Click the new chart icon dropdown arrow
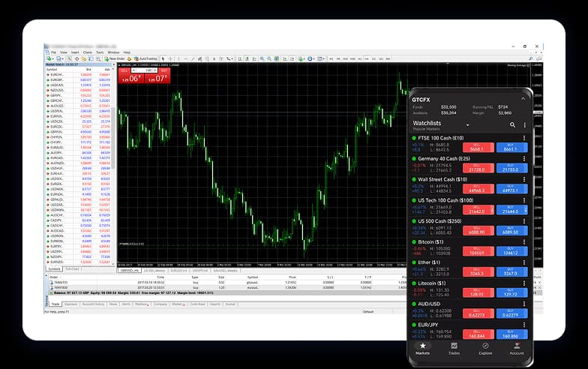The height and width of the screenshot is (369, 588). point(53,58)
